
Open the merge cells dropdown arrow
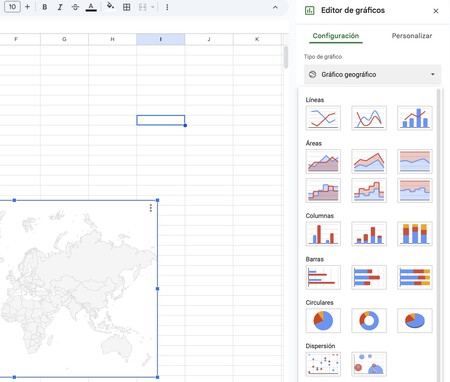coord(153,7)
